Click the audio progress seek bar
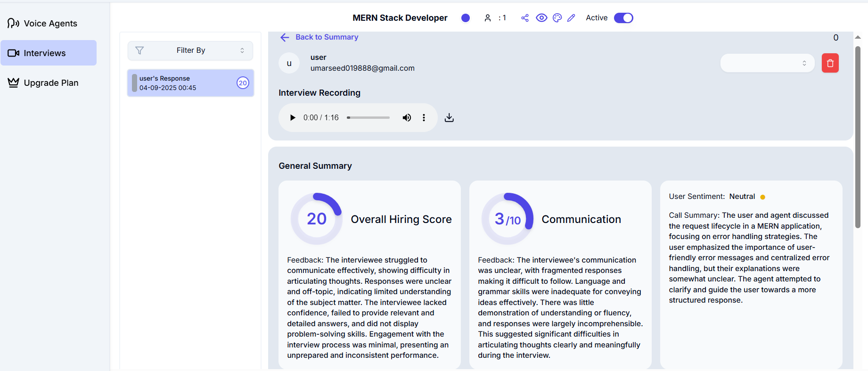This screenshot has width=868, height=371. (368, 118)
